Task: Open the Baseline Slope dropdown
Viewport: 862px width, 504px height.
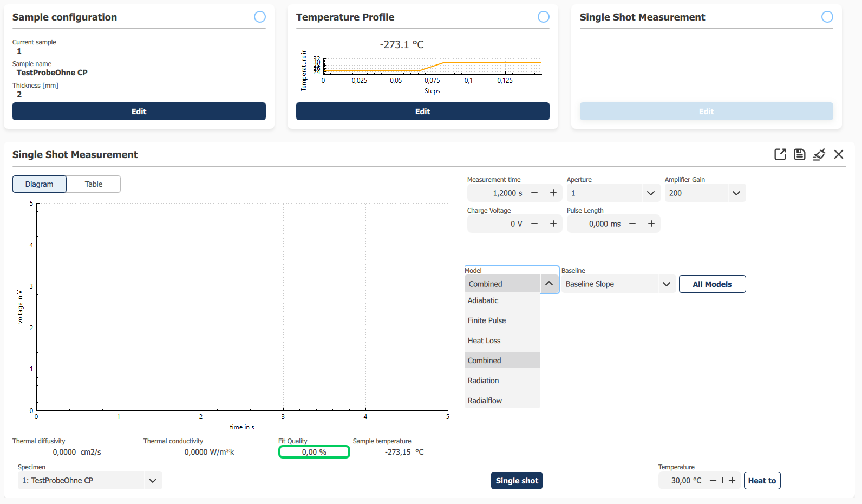Action: tap(666, 284)
